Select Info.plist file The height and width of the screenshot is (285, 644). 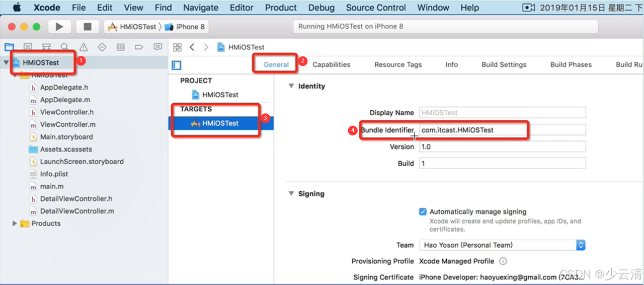54,174
